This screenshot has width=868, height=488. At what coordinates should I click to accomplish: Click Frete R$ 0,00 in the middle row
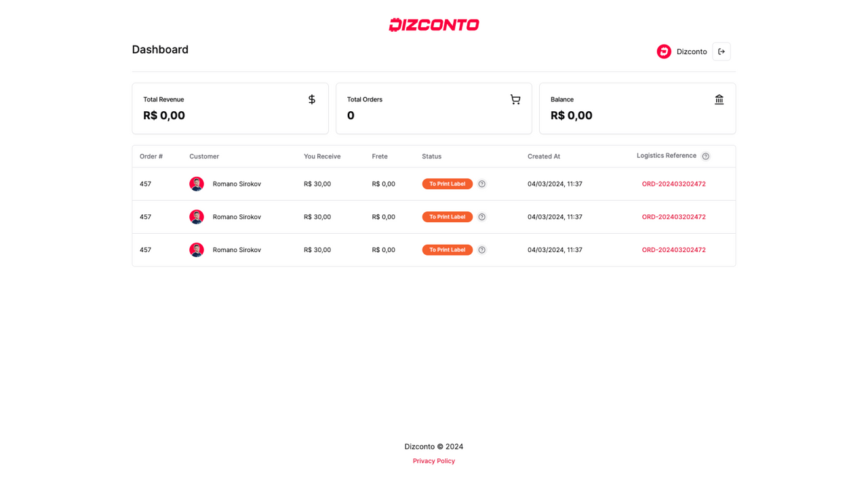[383, 217]
